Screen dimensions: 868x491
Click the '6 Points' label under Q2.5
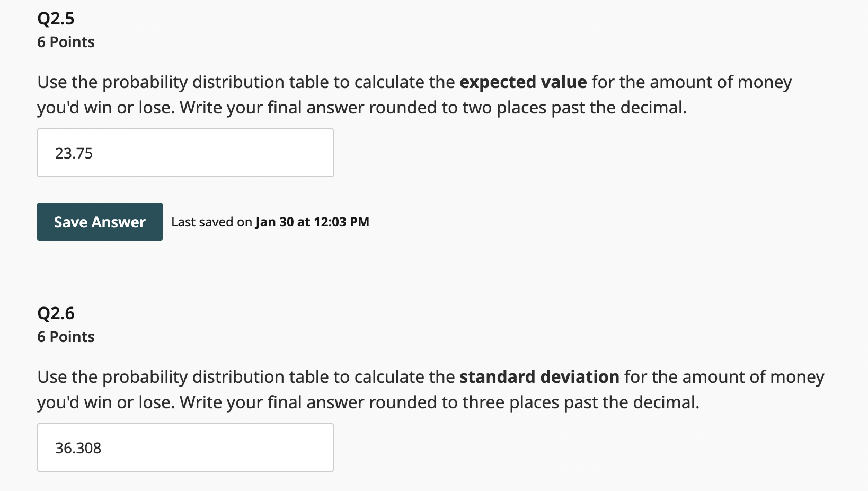[x=66, y=42]
